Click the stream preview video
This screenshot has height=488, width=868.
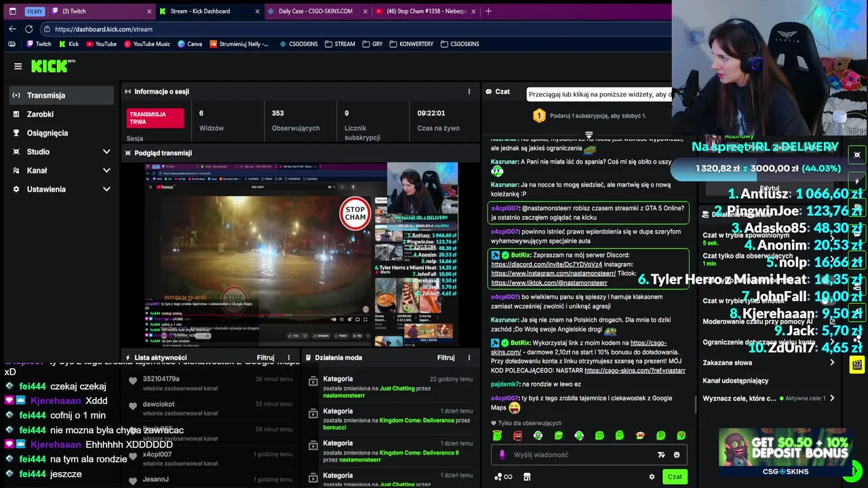pos(300,254)
